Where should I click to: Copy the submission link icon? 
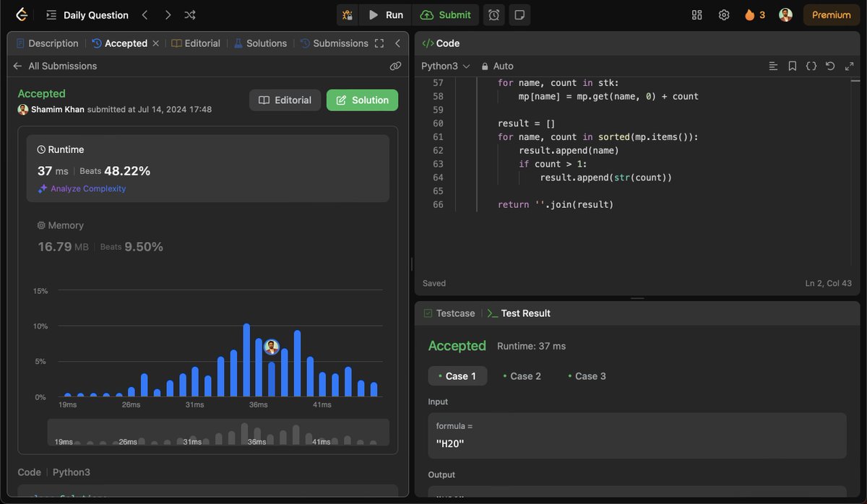click(x=395, y=66)
